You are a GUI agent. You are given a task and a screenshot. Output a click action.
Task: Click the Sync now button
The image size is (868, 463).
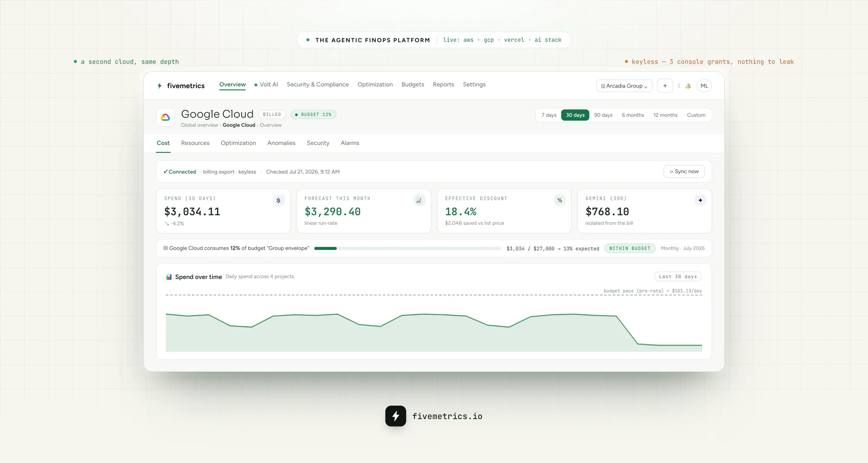point(684,171)
